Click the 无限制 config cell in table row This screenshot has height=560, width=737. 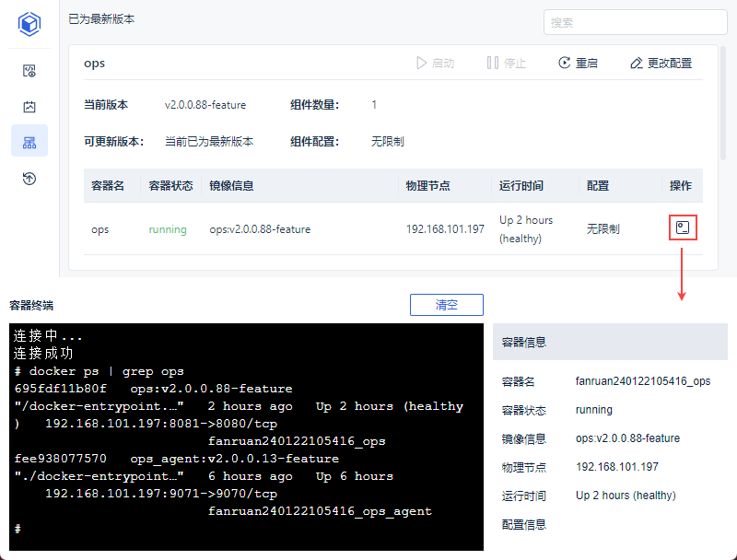point(603,229)
